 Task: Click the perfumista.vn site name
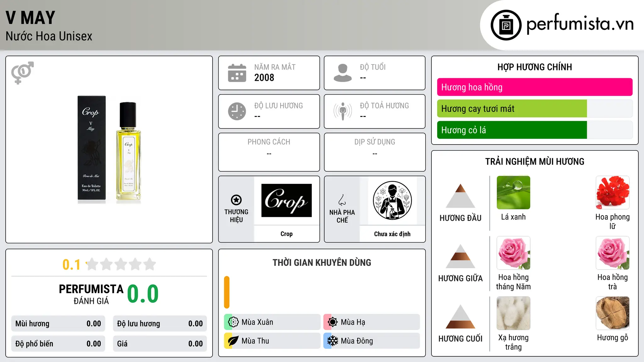580,24
